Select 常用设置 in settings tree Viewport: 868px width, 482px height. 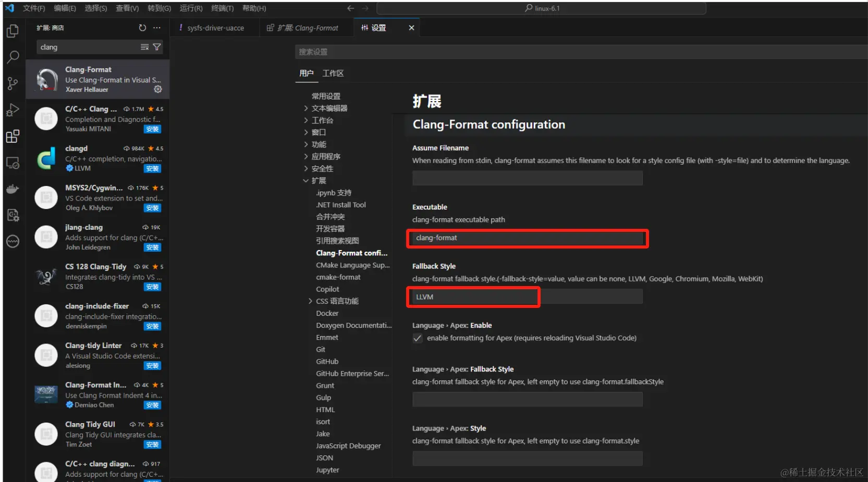(326, 96)
